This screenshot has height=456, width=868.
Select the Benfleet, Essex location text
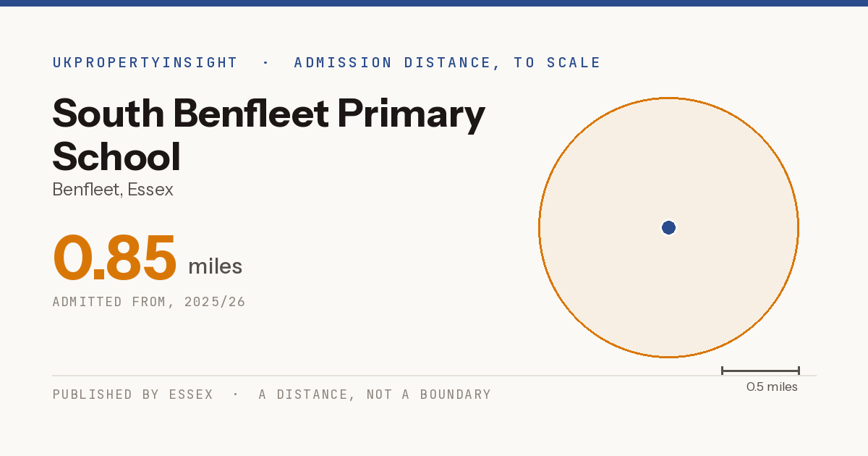[113, 190]
